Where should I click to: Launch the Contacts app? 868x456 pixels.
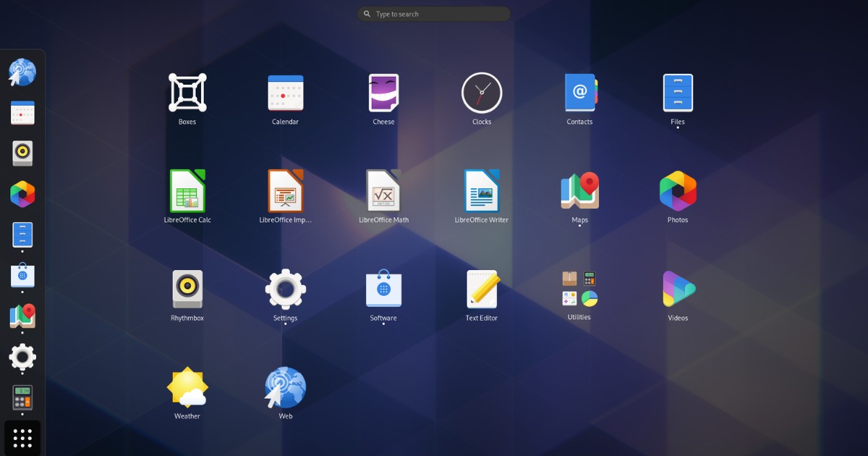point(579,93)
